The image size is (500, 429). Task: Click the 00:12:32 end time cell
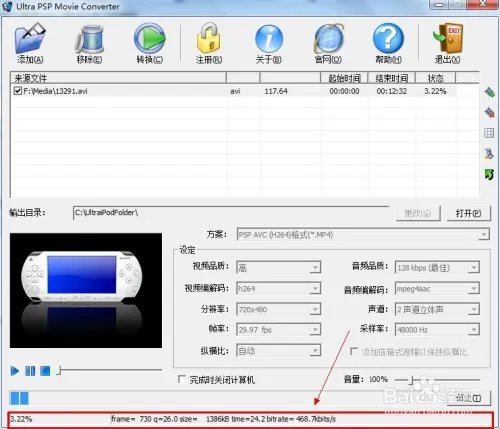pos(392,91)
